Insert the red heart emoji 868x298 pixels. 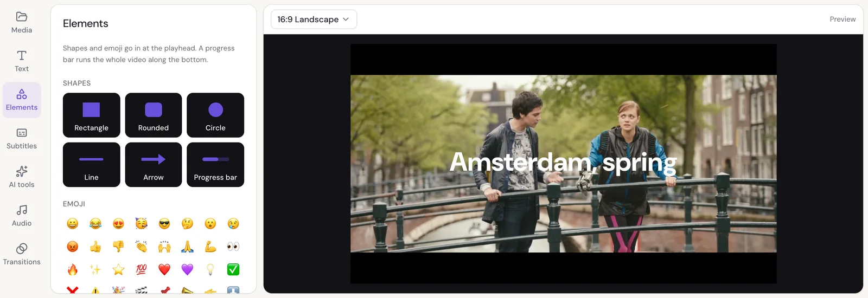point(164,270)
